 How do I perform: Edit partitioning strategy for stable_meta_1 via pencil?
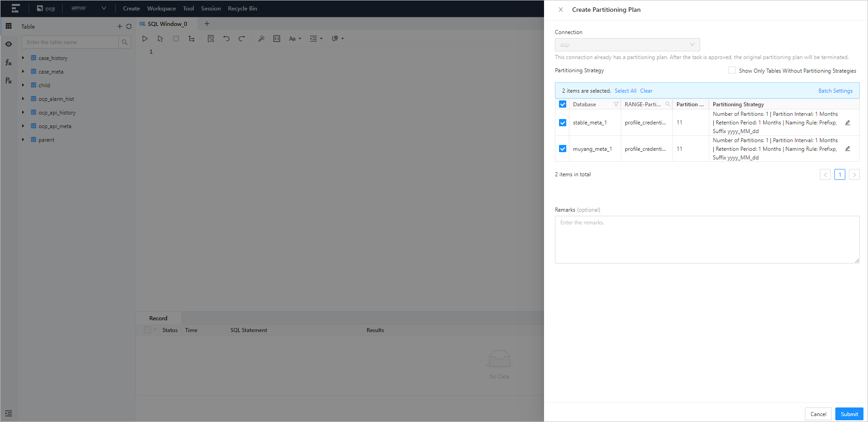[x=848, y=122]
